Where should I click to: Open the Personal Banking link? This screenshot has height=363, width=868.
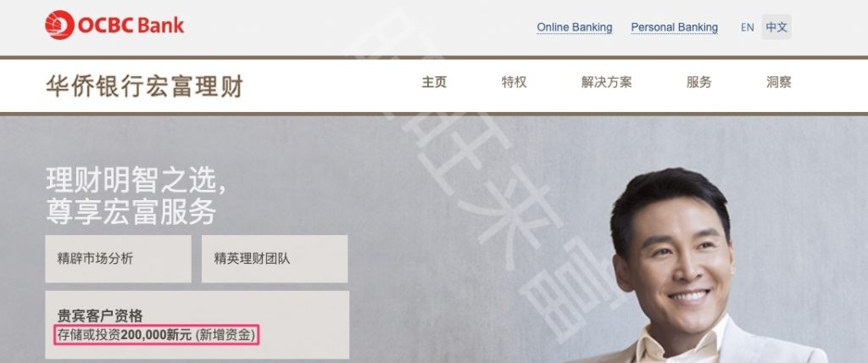[x=674, y=27]
